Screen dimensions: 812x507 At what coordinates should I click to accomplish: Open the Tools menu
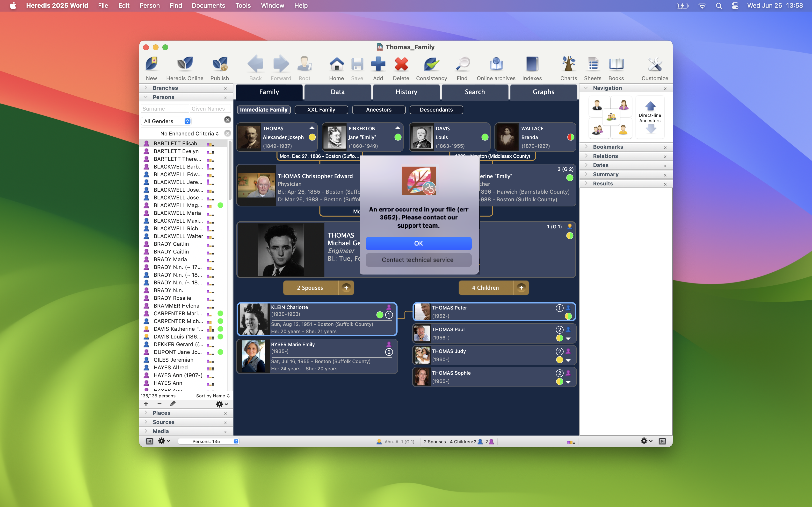(243, 5)
